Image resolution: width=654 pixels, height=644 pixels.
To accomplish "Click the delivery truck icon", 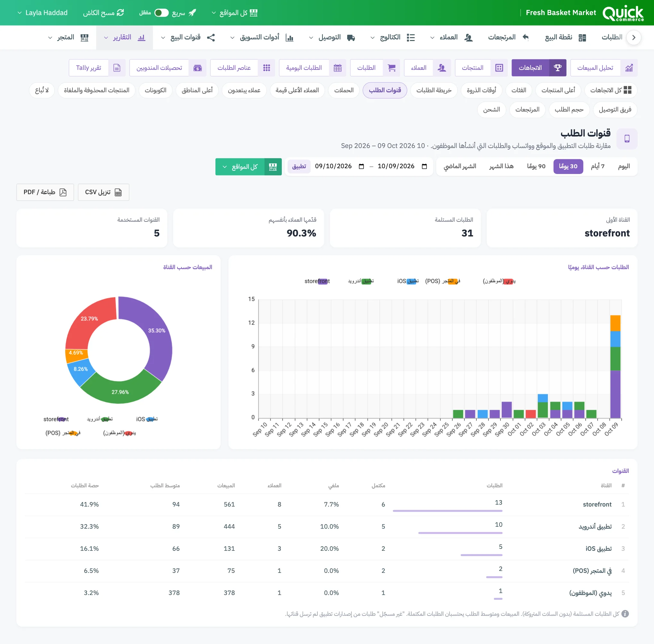I will [x=351, y=37].
